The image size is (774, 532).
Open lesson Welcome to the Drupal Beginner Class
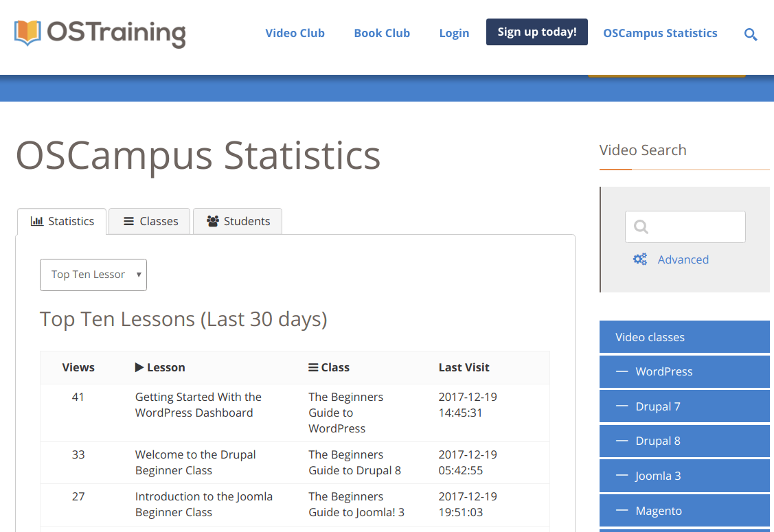(195, 463)
